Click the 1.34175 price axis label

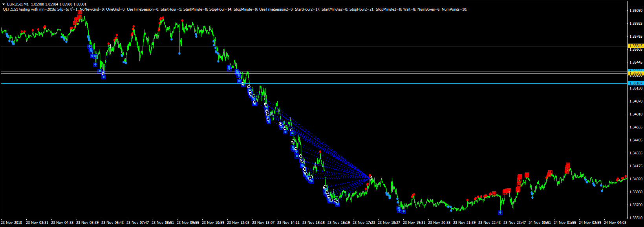[636, 166]
